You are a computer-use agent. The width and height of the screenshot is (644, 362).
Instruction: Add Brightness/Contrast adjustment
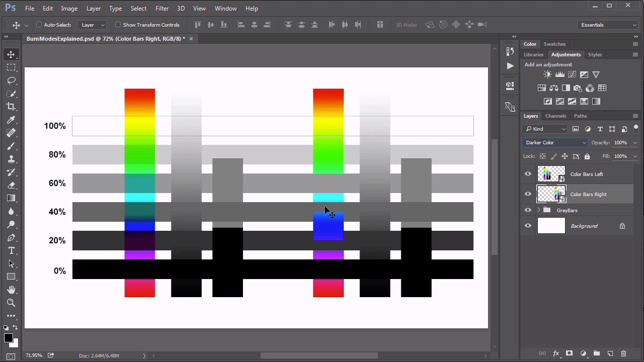547,74
